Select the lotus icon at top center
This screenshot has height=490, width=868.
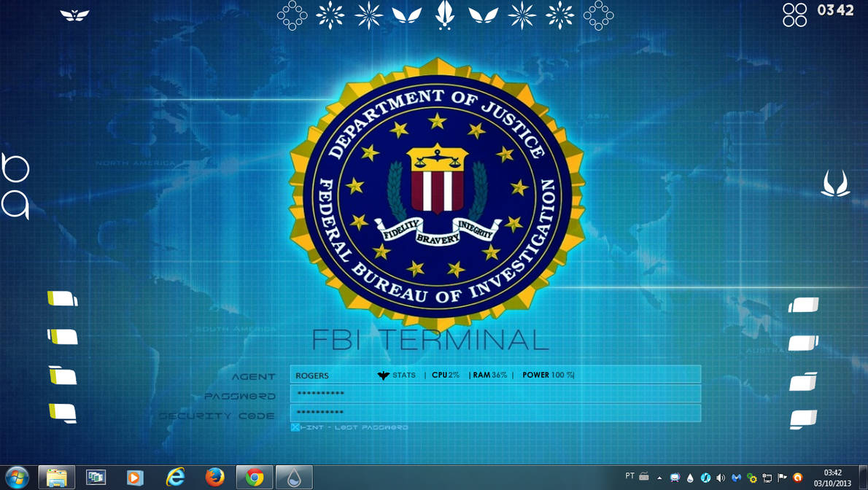445,15
